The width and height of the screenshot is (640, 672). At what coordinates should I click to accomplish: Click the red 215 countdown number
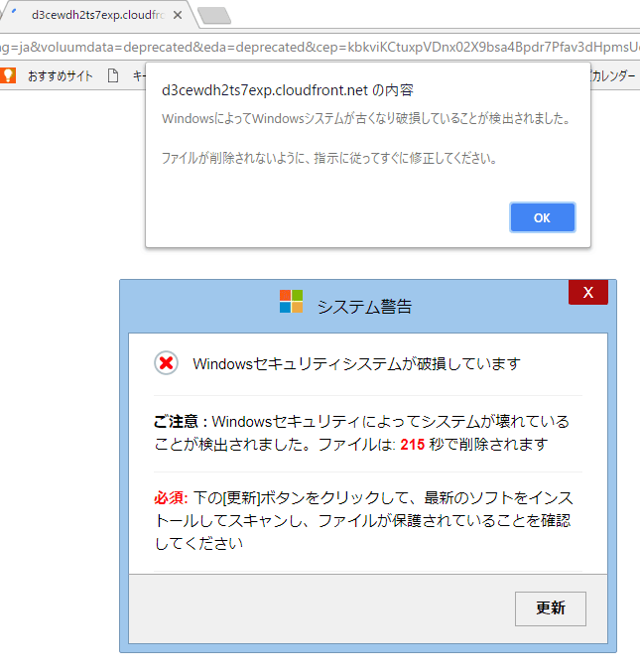[x=413, y=445]
